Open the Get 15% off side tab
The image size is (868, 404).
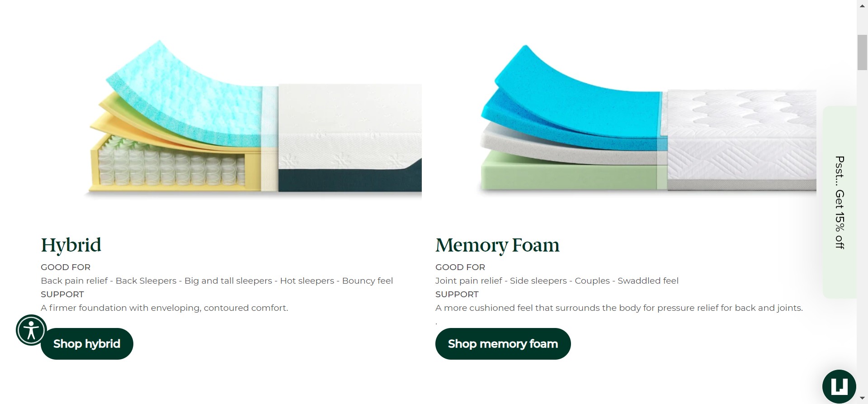click(x=840, y=202)
